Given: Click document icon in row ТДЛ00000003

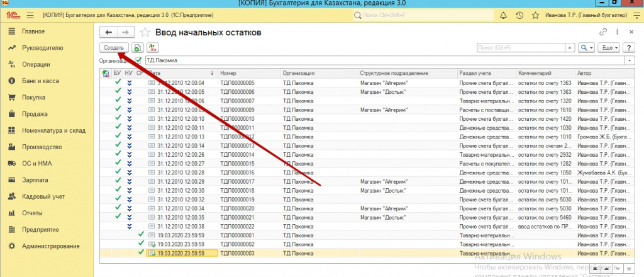Looking at the screenshot, I should coord(152,253).
